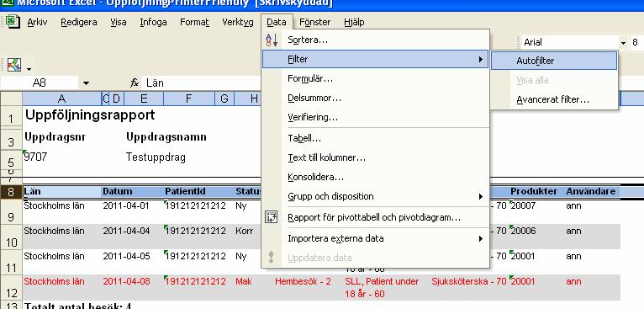
Task: Click the red Hembesök - 2 cell
Action: 304,281
